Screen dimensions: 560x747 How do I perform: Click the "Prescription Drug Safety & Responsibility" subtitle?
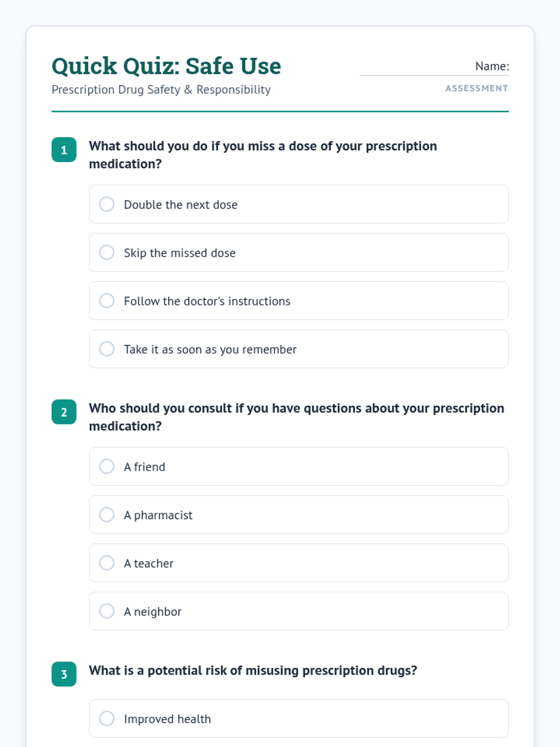(161, 90)
